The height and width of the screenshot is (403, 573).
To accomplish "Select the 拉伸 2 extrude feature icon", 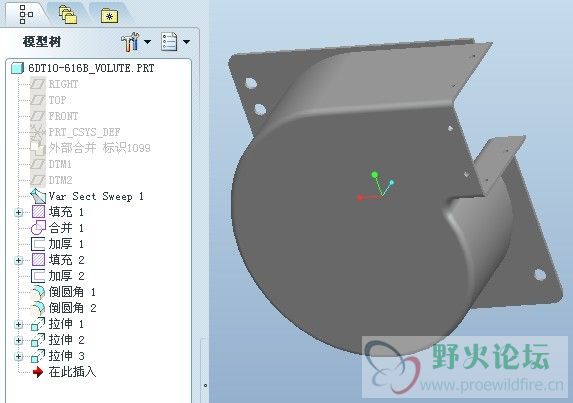I will coord(38,340).
